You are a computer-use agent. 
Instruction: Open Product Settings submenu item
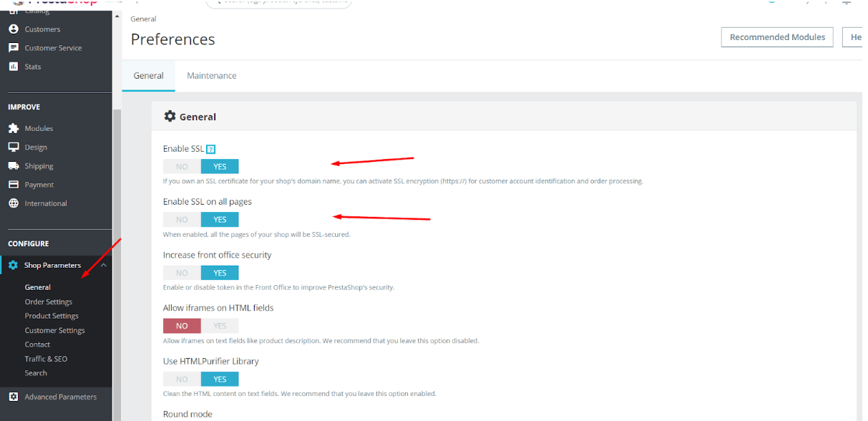pos(52,316)
